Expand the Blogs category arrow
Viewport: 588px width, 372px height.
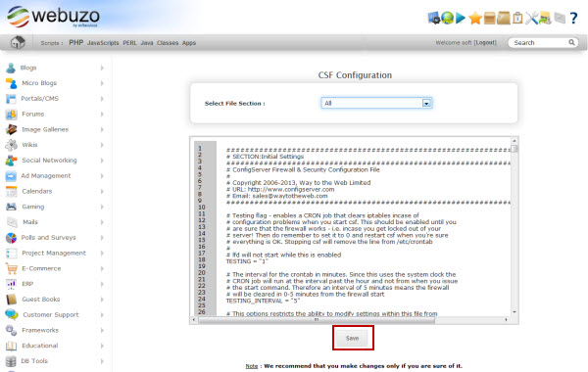click(x=102, y=68)
